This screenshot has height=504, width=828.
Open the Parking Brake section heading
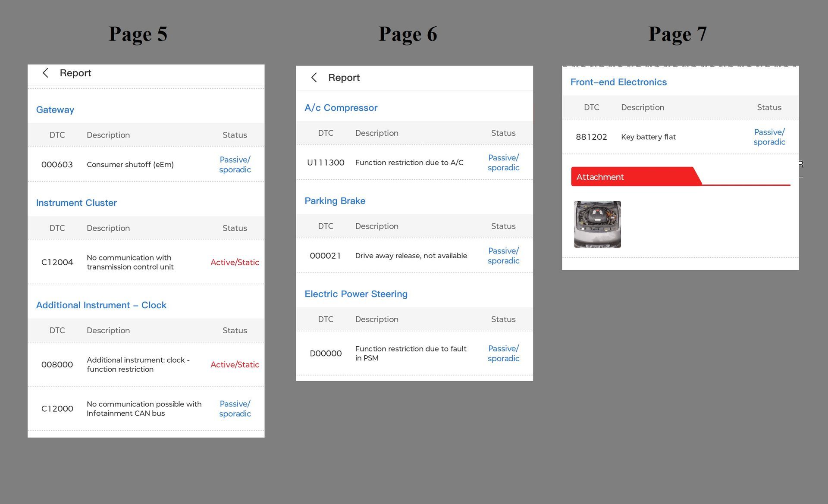(335, 201)
